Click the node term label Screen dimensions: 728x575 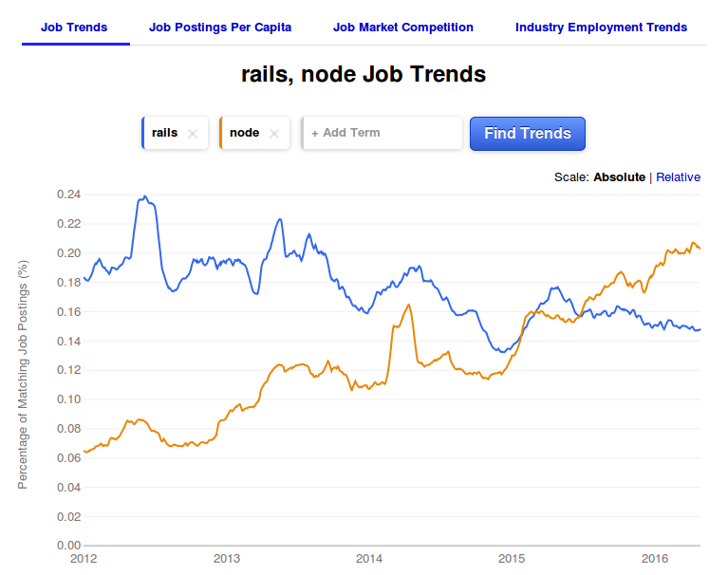244,133
